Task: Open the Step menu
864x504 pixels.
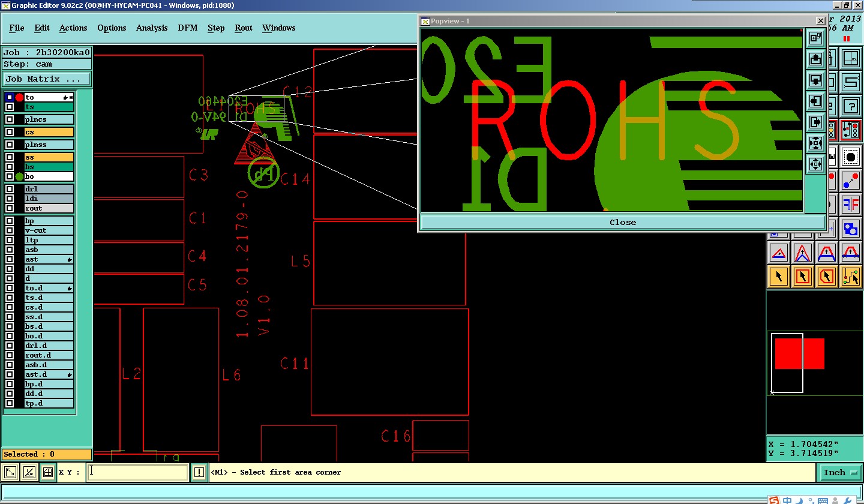Action: click(216, 28)
